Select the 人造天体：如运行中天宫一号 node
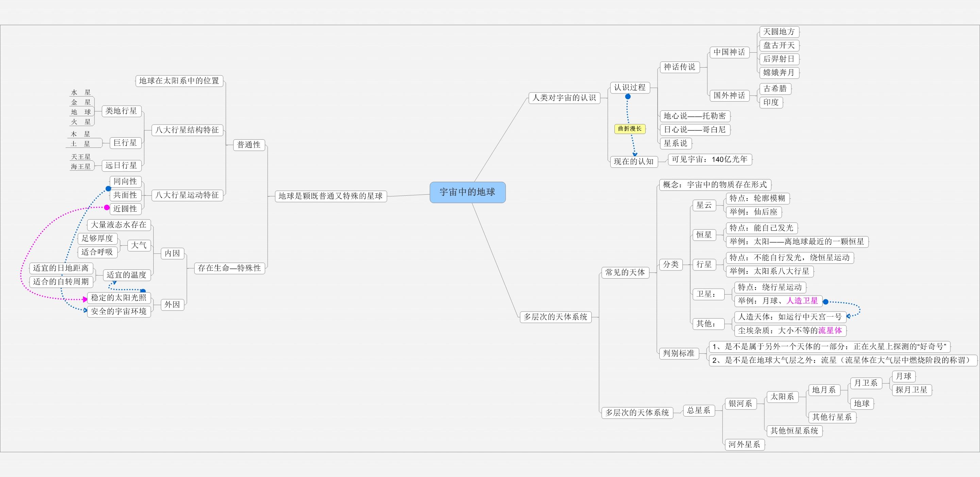The image size is (980, 477). [791, 317]
